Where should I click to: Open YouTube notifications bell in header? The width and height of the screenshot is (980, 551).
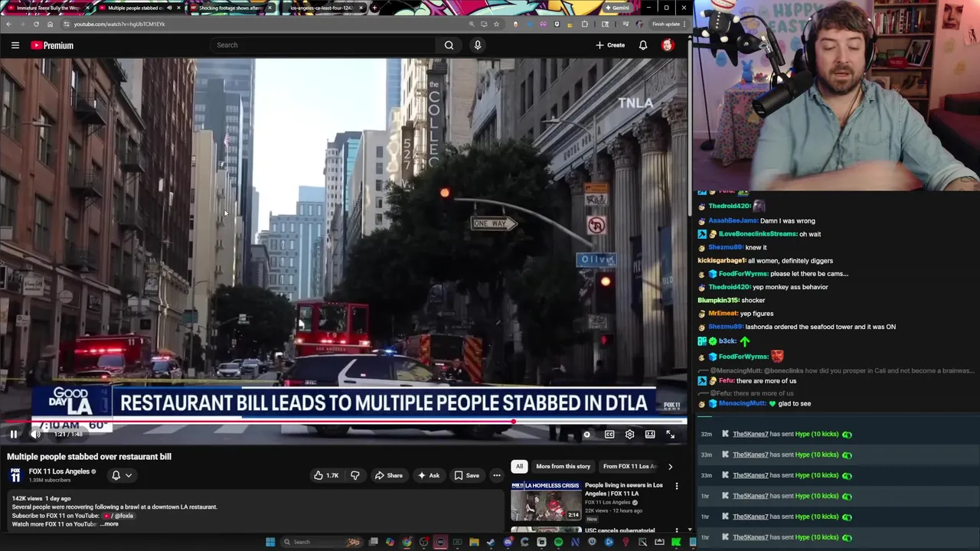point(643,45)
